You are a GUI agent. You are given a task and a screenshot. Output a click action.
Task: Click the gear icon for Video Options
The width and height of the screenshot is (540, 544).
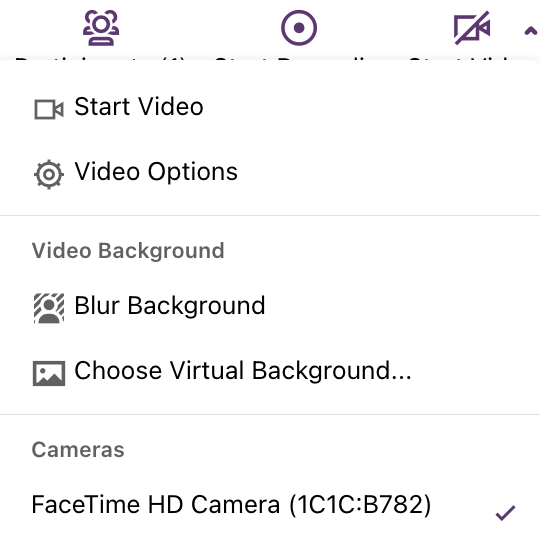49,174
